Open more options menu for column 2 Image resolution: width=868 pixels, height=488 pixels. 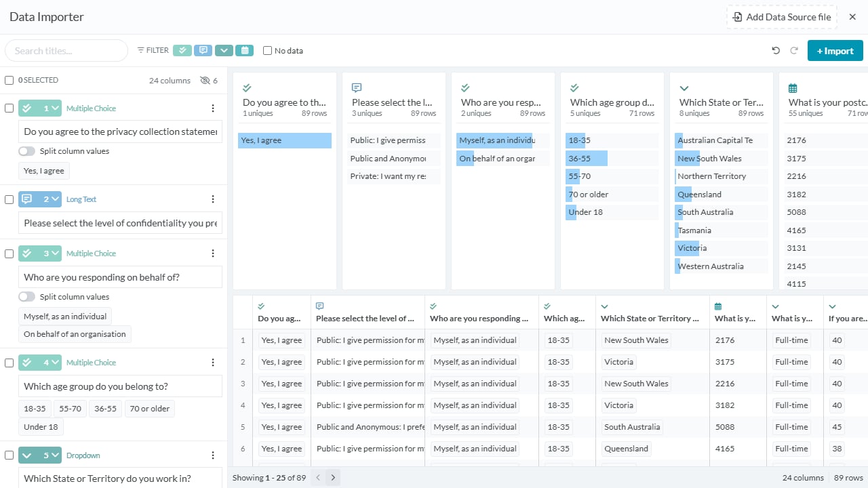(x=213, y=199)
